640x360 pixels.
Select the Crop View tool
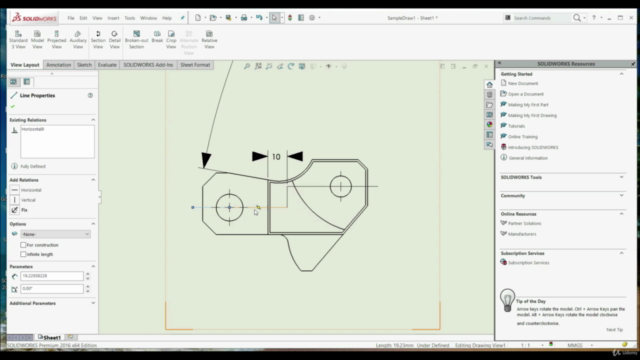pos(171,40)
